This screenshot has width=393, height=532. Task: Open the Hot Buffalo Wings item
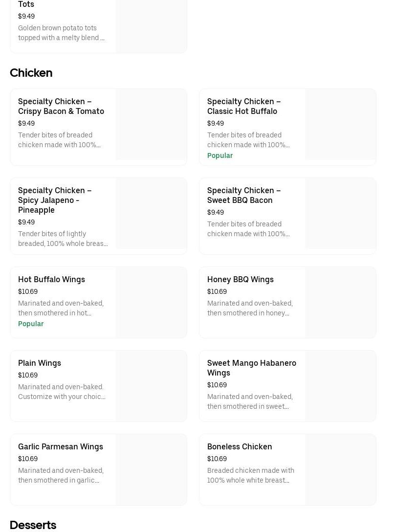coord(51,279)
